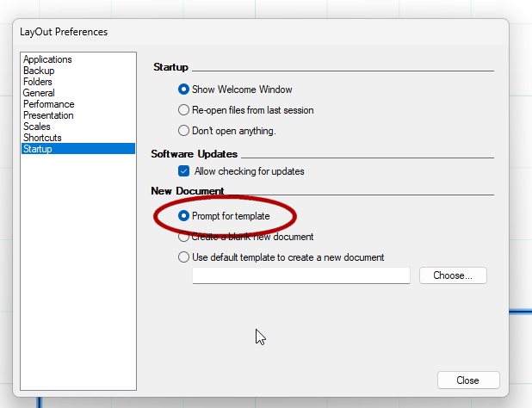Open the Scales preferences category
The height and width of the screenshot is (408, 532).
point(37,127)
